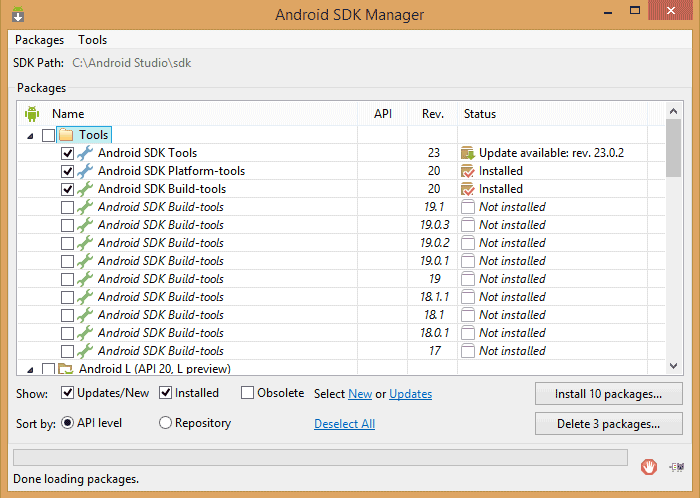Check Build-tools revision 19.1 checkbox
This screenshot has width=700, height=498.
pos(67,208)
